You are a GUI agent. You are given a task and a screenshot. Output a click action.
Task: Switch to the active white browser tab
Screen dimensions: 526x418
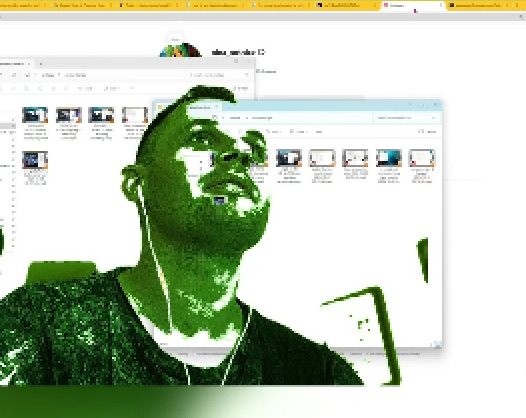tap(413, 5)
